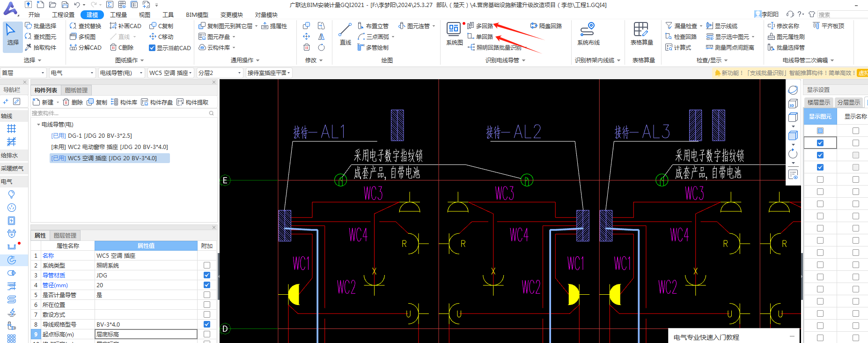Screen dimensions: 868x343
Task: Open the 建模 ribbon tab
Action: point(92,15)
